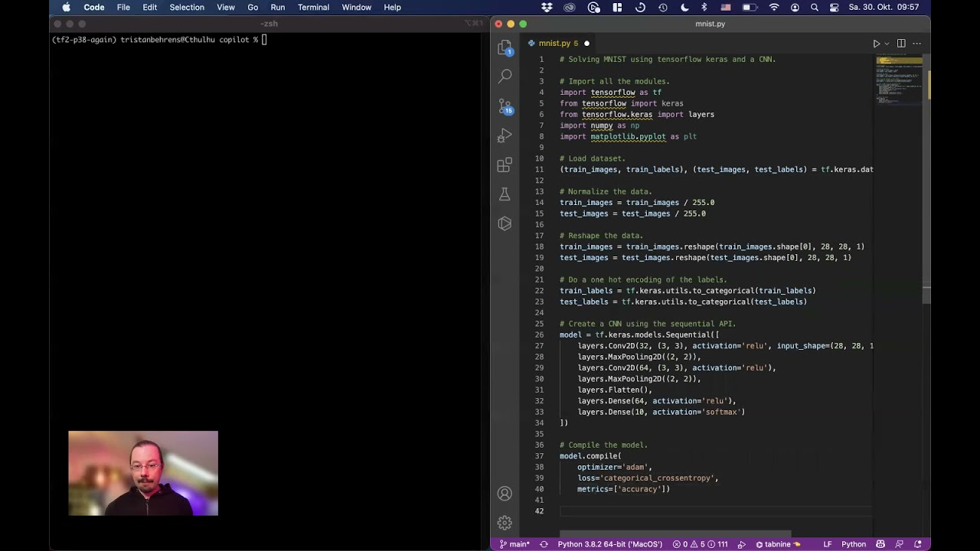Click the '# Load dataset.' comment
This screenshot has width=980, height=551.
pyautogui.click(x=593, y=158)
